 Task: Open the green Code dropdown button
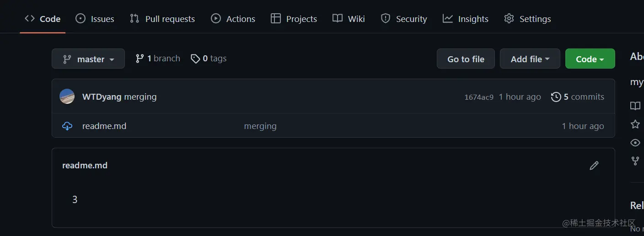(x=590, y=59)
